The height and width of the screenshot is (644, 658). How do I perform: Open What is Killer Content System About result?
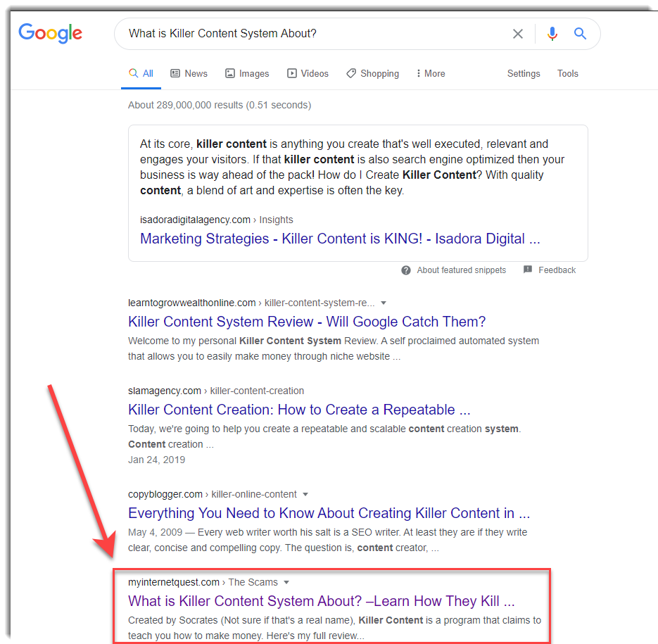pyautogui.click(x=322, y=601)
